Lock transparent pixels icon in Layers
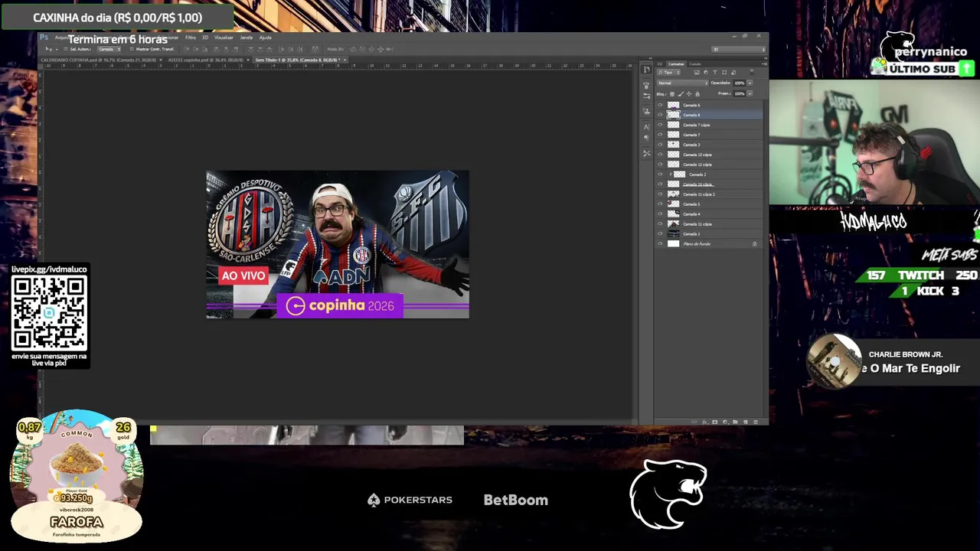The width and height of the screenshot is (980, 551). (672, 93)
